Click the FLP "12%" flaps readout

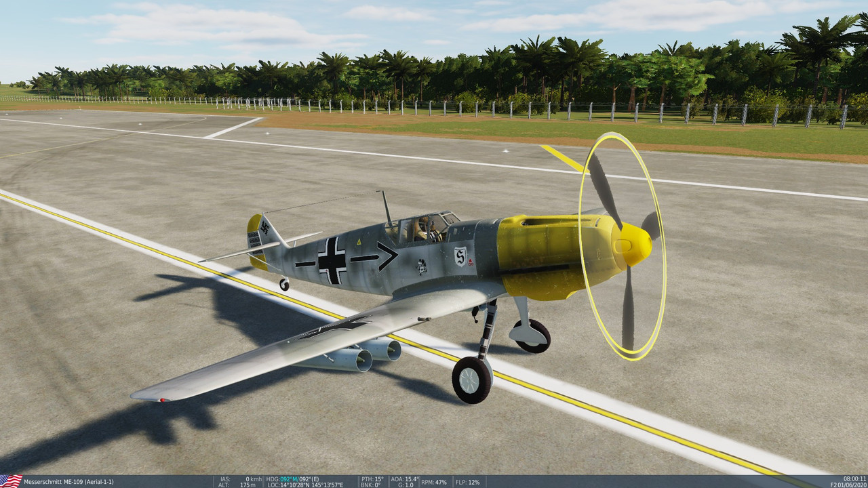click(473, 482)
